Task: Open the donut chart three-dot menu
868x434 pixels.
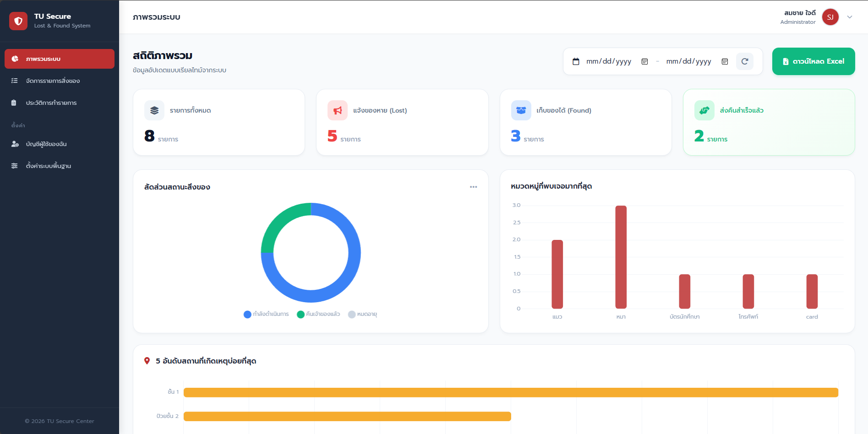Action: coord(473,187)
